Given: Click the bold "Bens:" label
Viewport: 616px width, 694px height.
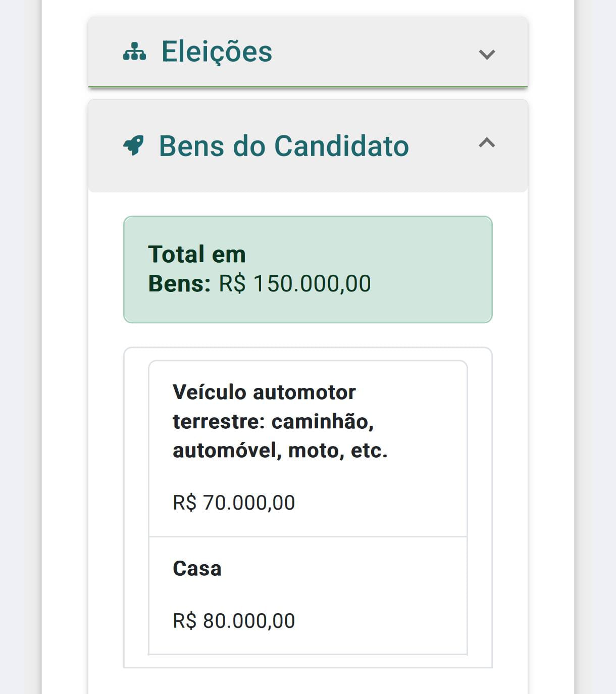Looking at the screenshot, I should (179, 284).
